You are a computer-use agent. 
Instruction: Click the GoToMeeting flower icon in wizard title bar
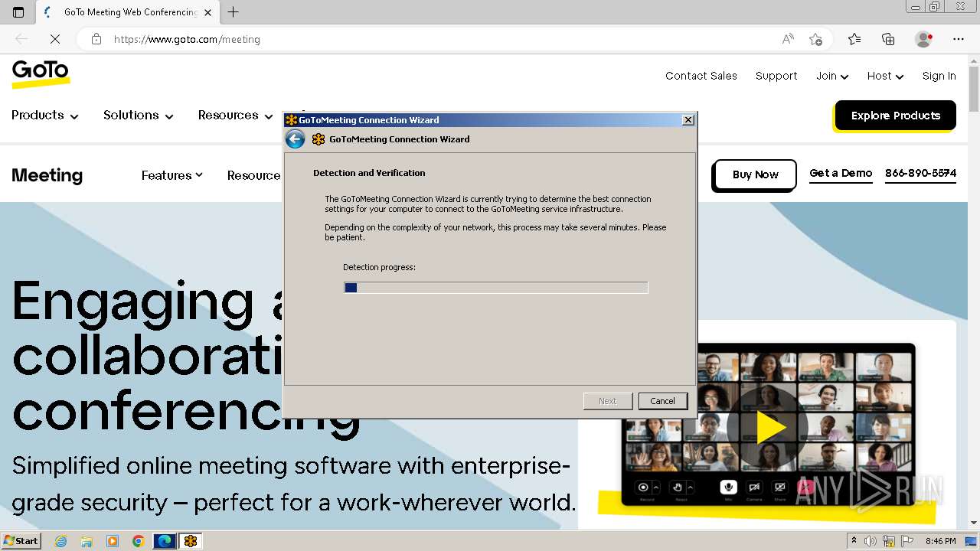(291, 120)
